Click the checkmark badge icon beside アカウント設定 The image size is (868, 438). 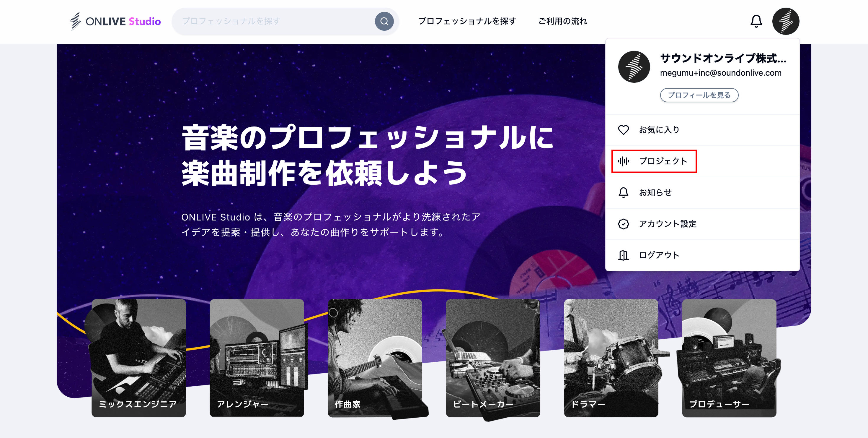(623, 224)
